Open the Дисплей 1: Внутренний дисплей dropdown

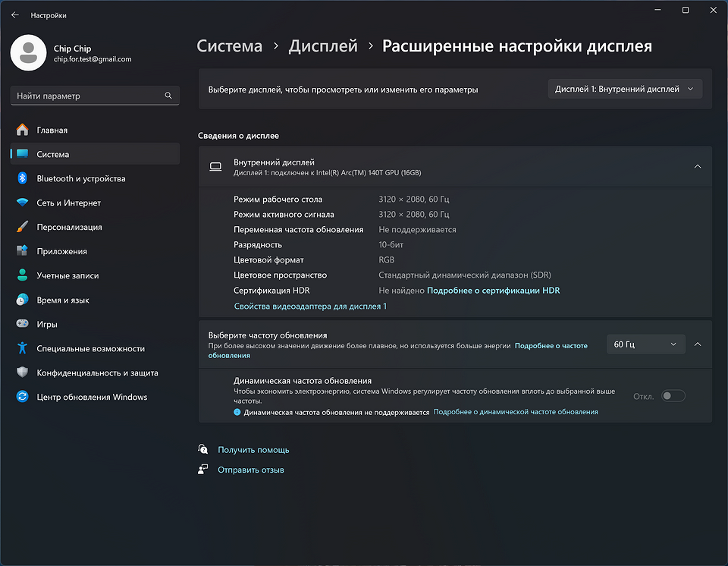click(624, 88)
